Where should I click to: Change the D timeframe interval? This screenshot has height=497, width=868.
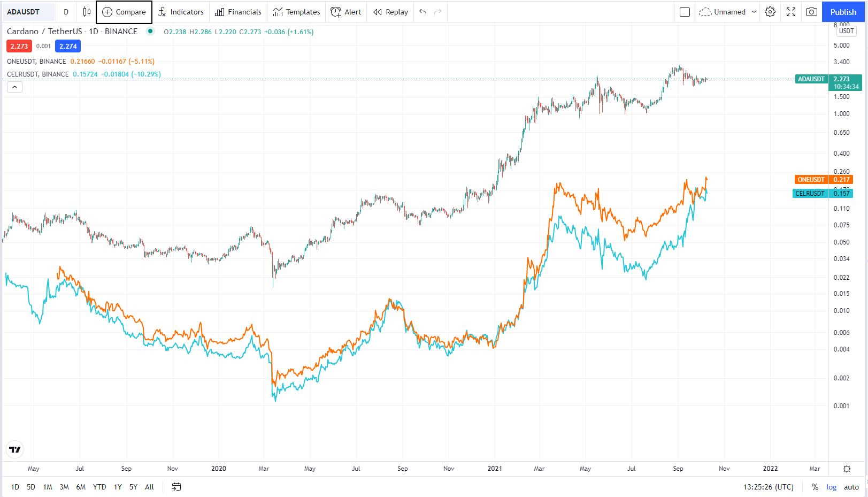(x=66, y=12)
